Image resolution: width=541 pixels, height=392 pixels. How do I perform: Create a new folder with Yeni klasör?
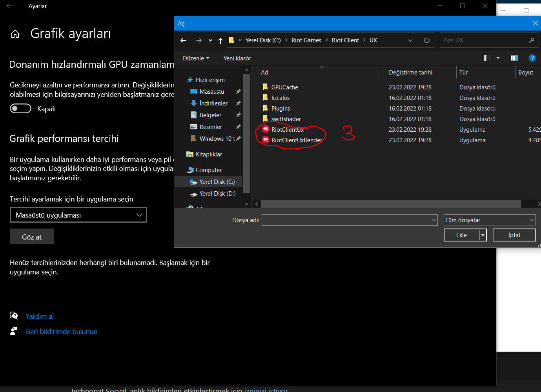tap(237, 58)
